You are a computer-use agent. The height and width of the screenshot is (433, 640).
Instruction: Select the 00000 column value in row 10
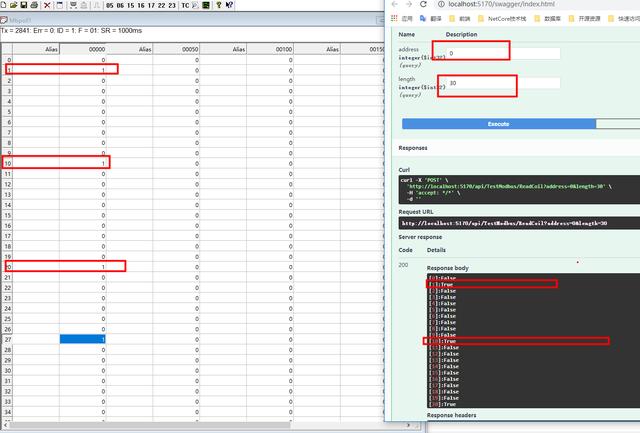pos(83,163)
